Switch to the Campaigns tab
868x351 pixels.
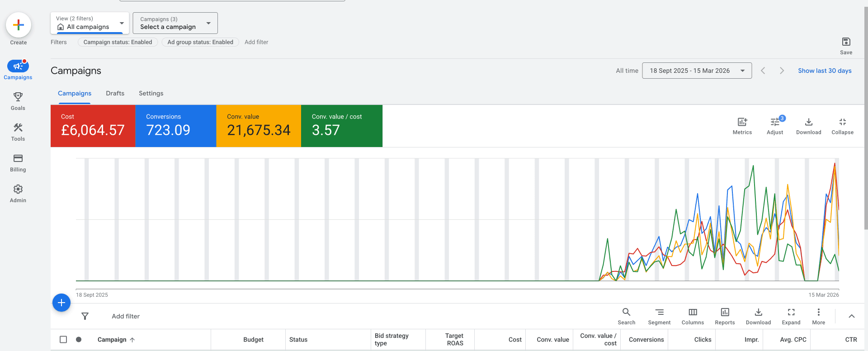(x=75, y=93)
